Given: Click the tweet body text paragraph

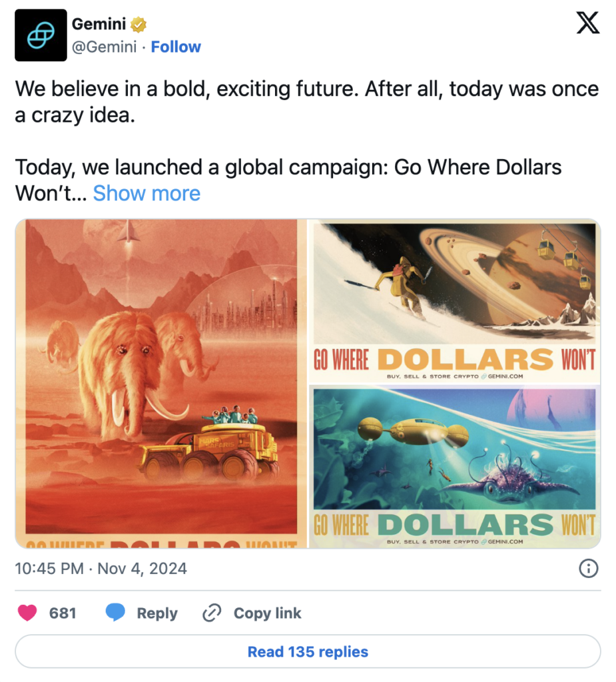Looking at the screenshot, I should [x=307, y=141].
